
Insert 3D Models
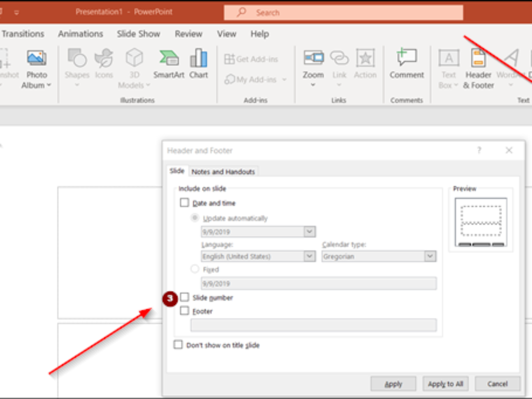[134, 69]
